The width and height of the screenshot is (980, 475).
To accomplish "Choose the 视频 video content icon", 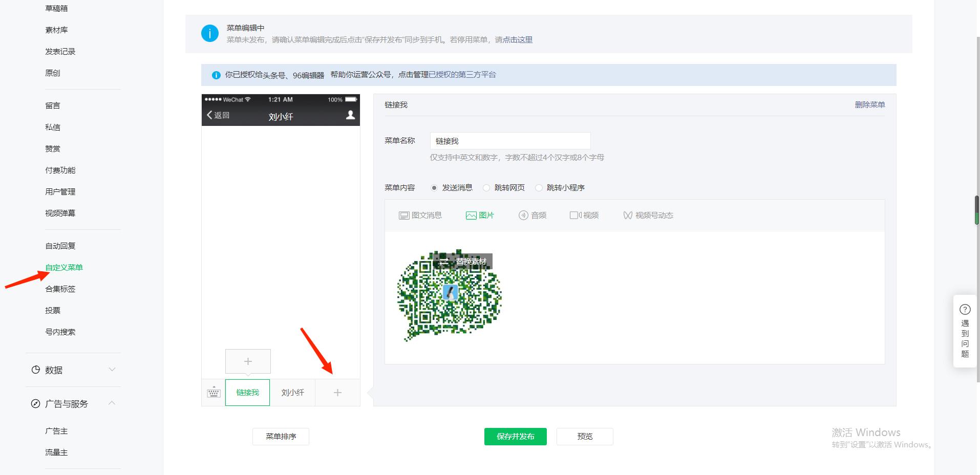I will coord(574,215).
